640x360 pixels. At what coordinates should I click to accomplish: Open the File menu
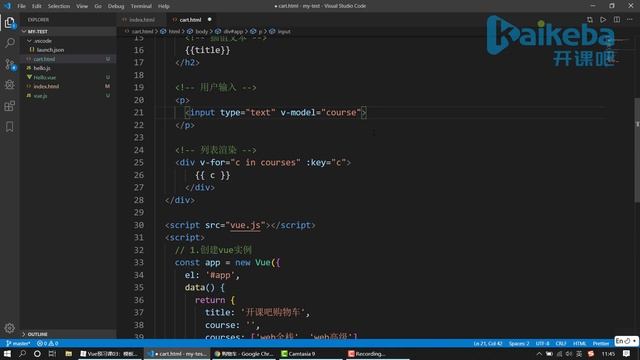21,6
